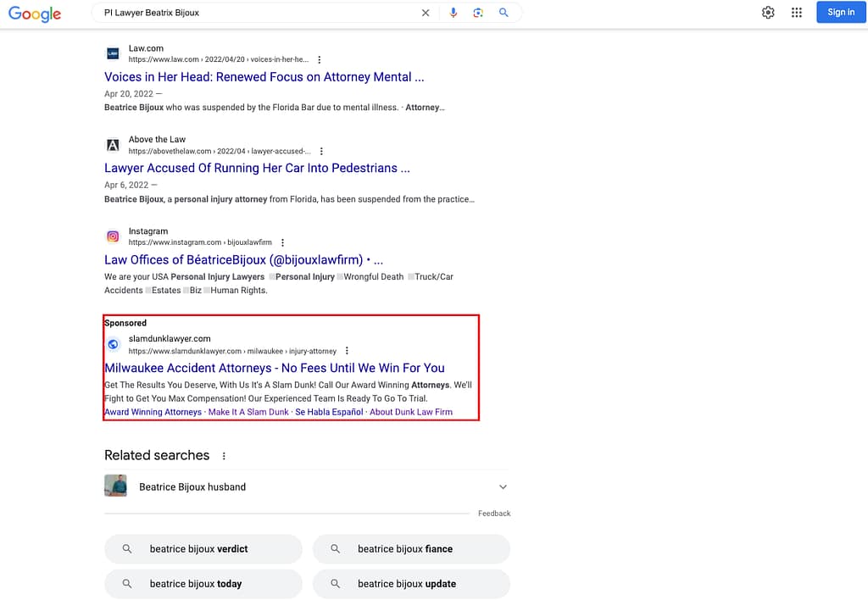868x600 pixels.
Task: Search beatrice bijoux fiance suggestion
Action: point(411,549)
